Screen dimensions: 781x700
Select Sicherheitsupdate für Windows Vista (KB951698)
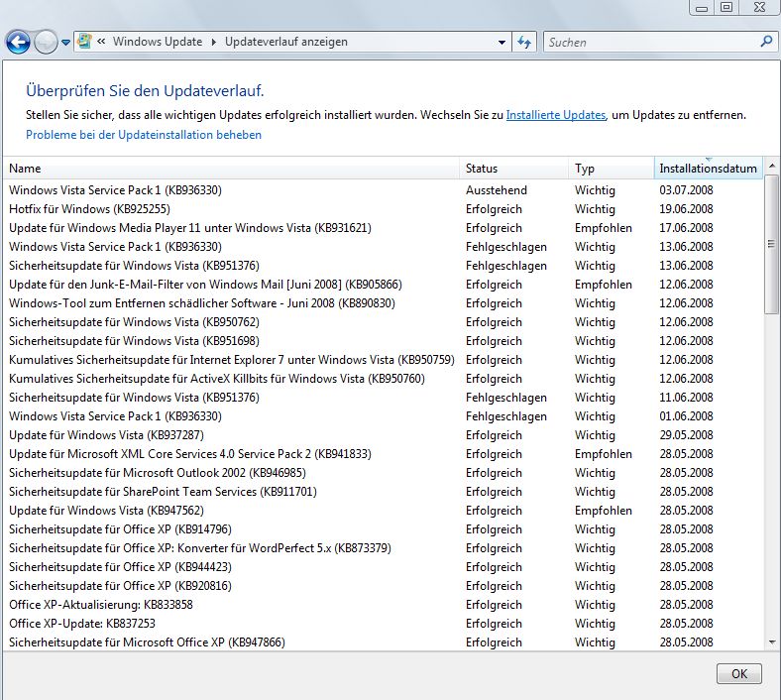coord(383,341)
